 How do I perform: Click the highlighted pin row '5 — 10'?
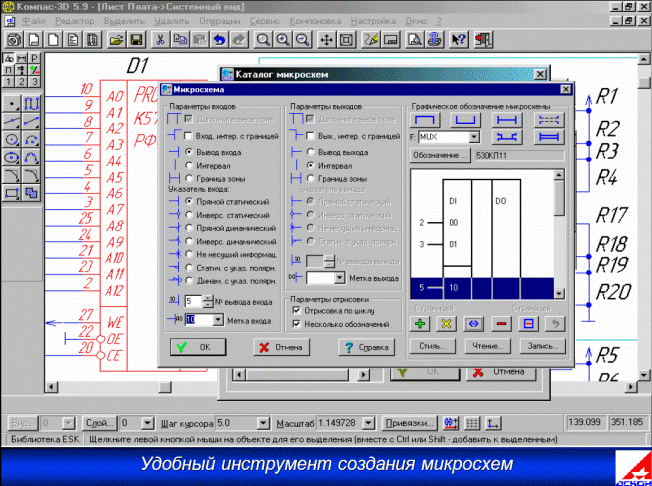[x=482, y=288]
